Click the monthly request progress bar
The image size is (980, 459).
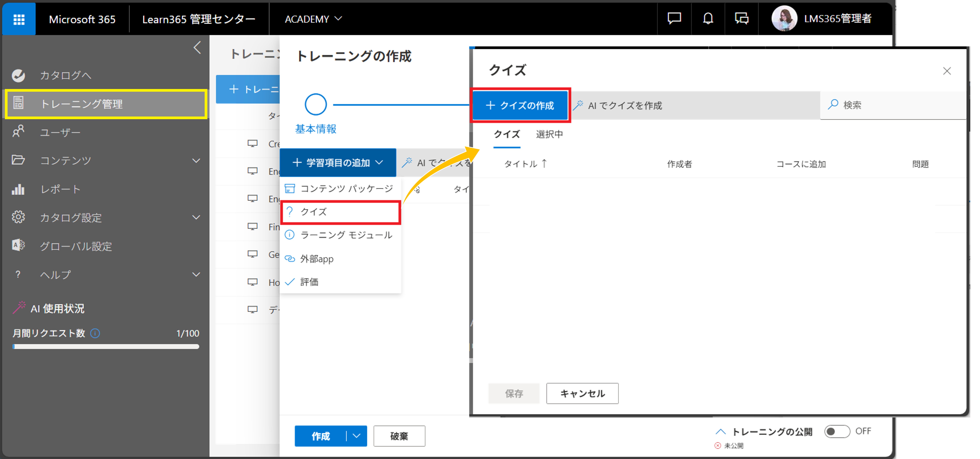click(x=106, y=346)
